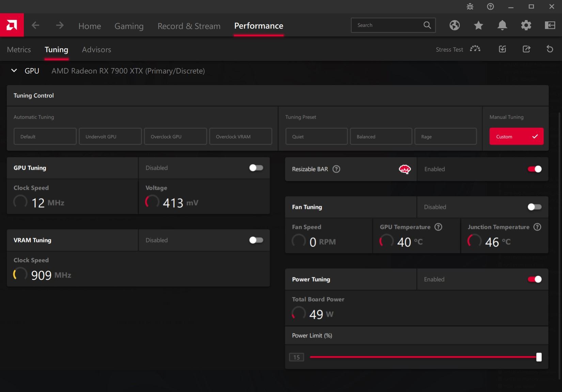
Task: Click the AMD logo icon
Action: [x=12, y=25]
